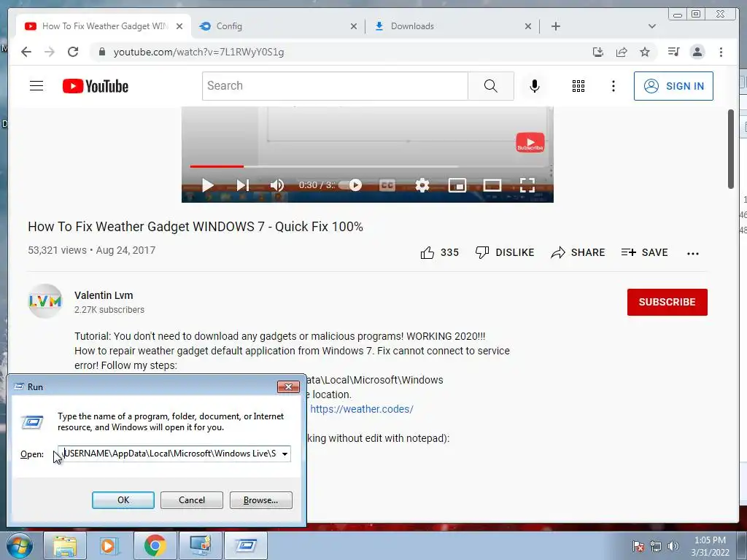The image size is (747, 560).
Task: Close the Downloads tab
Action: click(528, 26)
